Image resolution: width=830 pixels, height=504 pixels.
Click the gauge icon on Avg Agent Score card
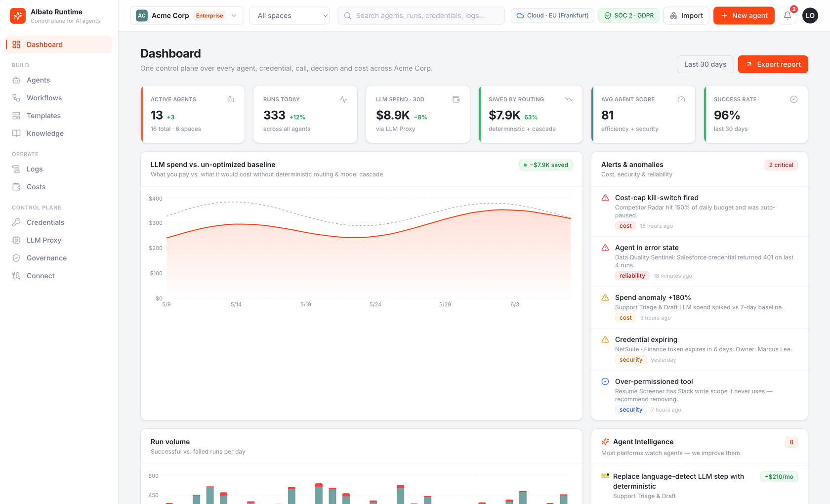pos(681,99)
